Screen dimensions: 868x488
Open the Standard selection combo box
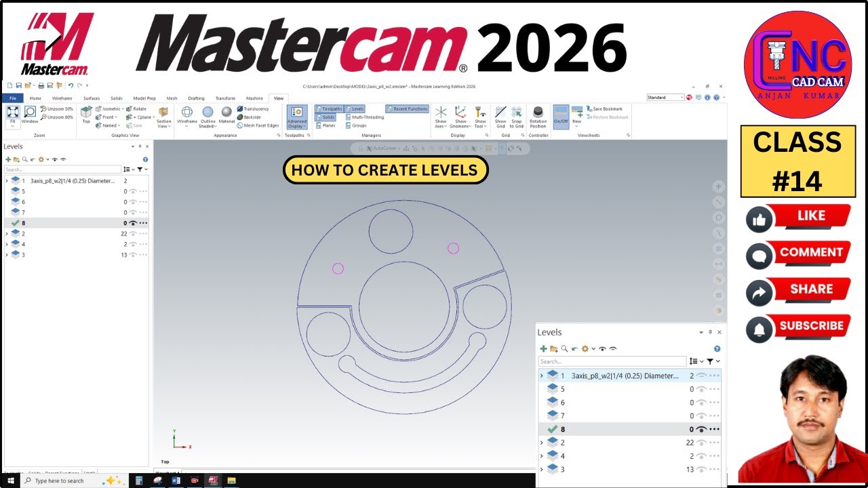point(666,98)
